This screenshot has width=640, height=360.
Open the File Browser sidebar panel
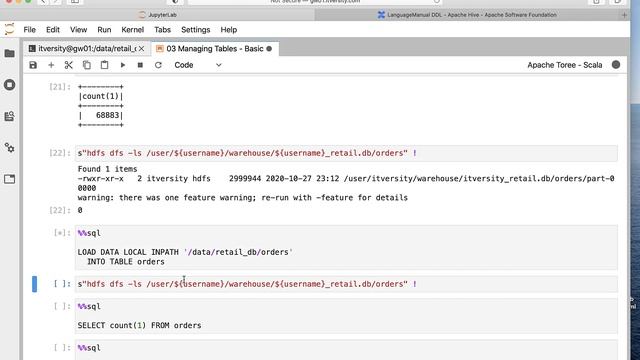(9, 53)
